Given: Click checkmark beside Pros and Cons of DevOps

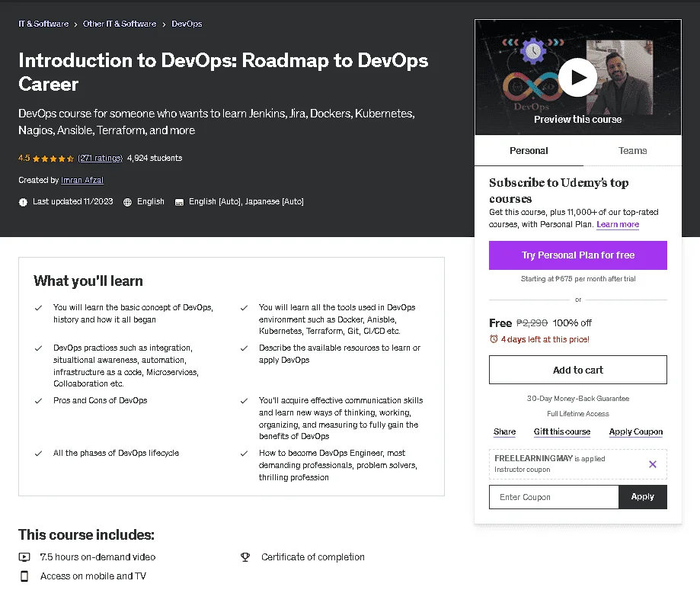Looking at the screenshot, I should pos(38,401).
